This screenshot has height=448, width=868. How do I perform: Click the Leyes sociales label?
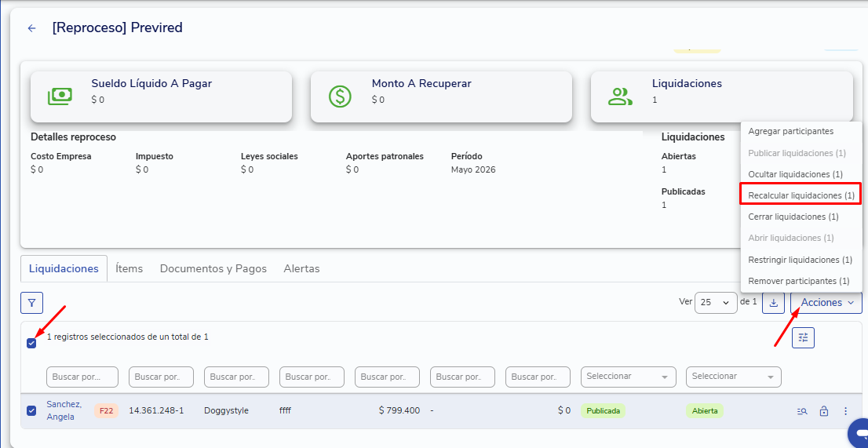[x=270, y=156]
